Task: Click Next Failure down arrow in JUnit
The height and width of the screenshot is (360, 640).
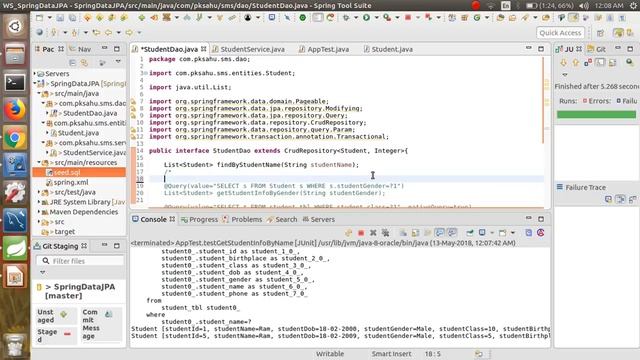Action: (564, 62)
